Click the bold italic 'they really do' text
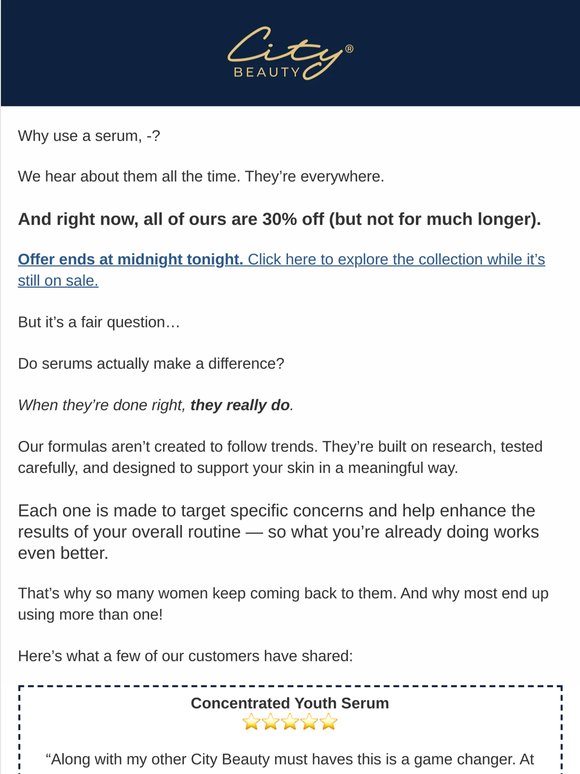580x774 pixels. [x=240, y=405]
